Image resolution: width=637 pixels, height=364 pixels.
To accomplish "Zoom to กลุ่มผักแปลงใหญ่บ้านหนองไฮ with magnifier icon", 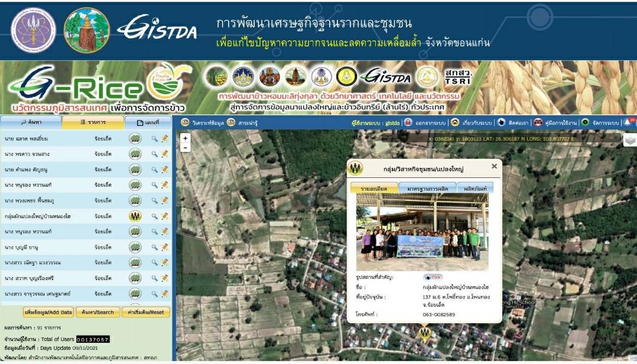I will (154, 216).
